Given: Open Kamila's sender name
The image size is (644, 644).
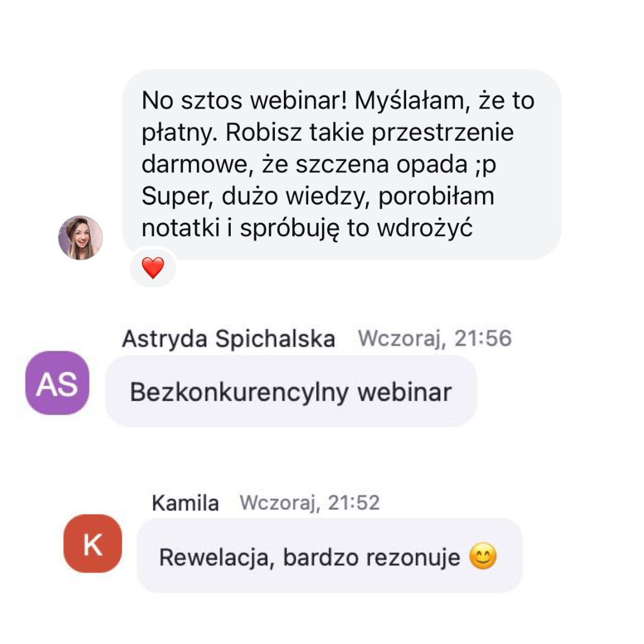Looking at the screenshot, I should pos(185,503).
